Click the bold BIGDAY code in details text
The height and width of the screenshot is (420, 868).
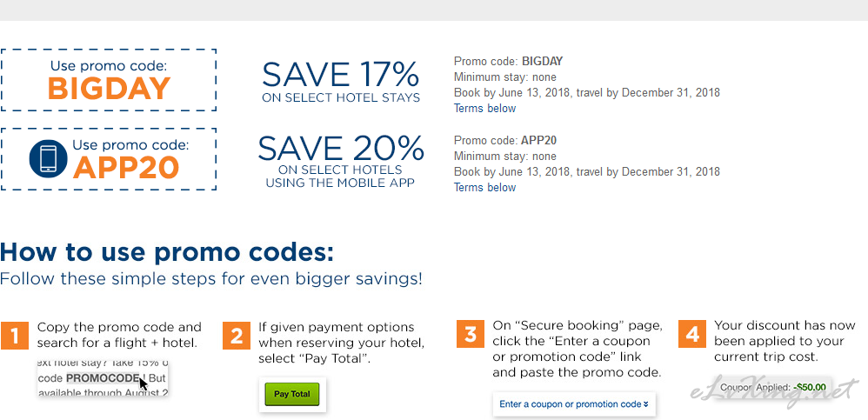(x=542, y=61)
